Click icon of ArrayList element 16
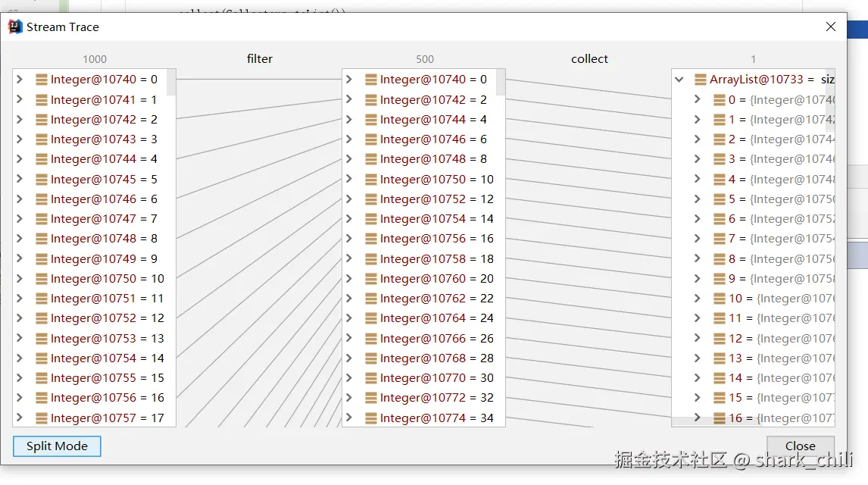 (719, 418)
